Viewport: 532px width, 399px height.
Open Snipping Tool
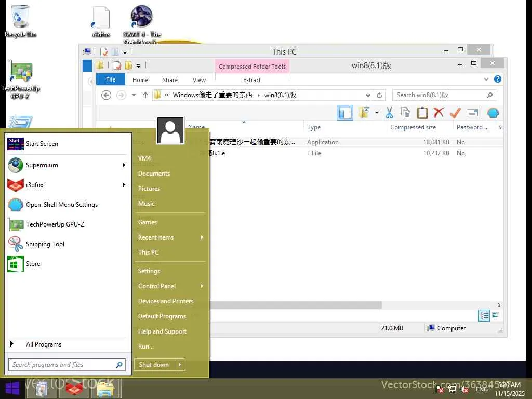pos(68,244)
